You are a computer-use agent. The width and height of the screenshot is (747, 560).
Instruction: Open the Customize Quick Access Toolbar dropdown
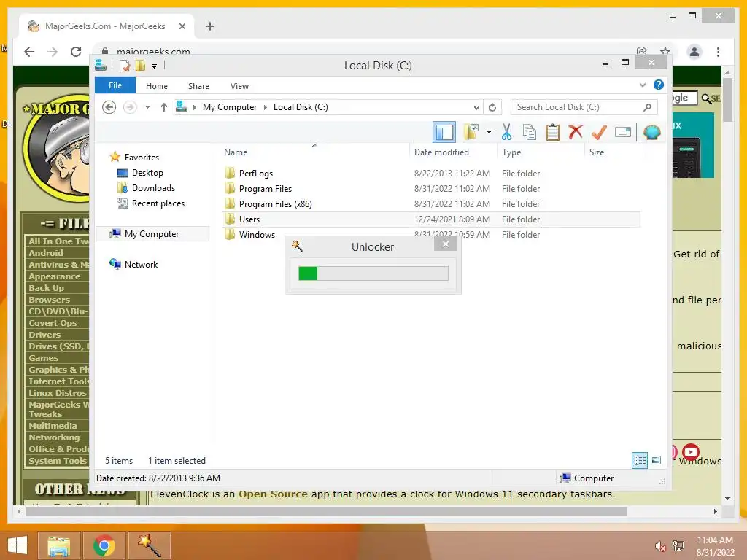coord(155,66)
